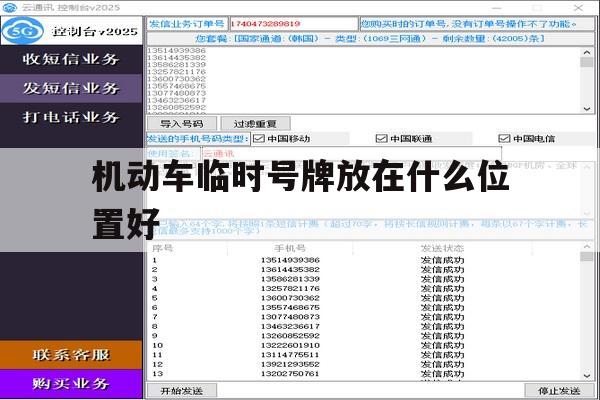
Task: Click 过滤重复 button
Action: point(255,124)
